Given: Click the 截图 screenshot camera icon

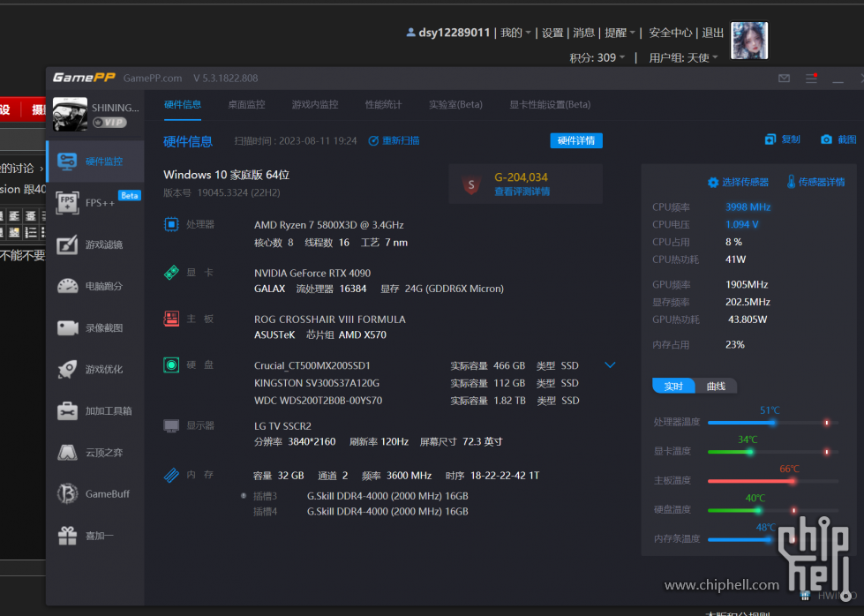Looking at the screenshot, I should (x=826, y=139).
